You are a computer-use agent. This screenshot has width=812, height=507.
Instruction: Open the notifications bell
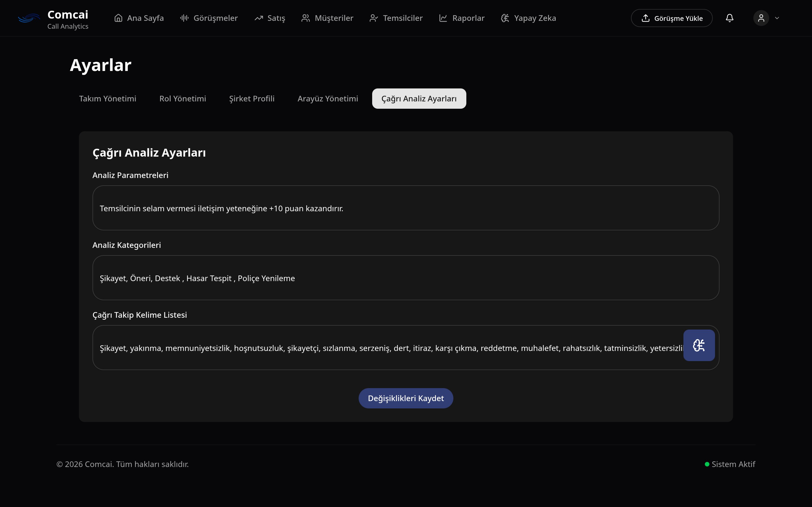click(x=729, y=18)
